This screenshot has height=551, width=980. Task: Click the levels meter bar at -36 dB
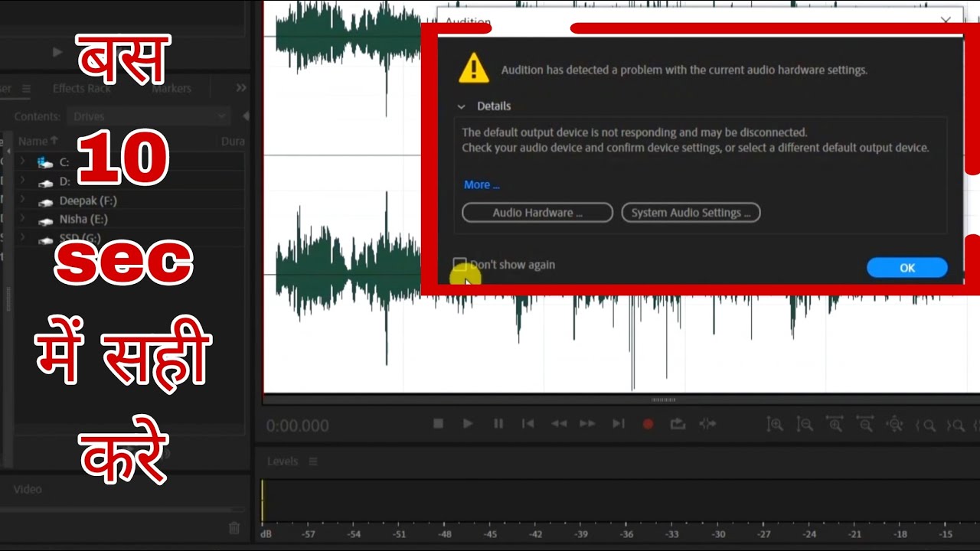pyautogui.click(x=627, y=502)
